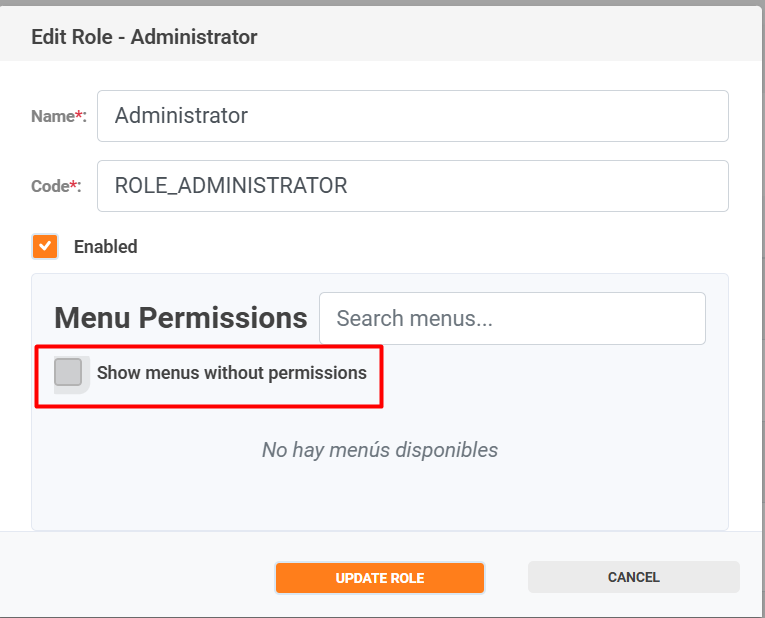Click the dimmed backdrop above the dialog
Viewport: 765px width, 618px height.
pyautogui.click(x=380, y=3)
